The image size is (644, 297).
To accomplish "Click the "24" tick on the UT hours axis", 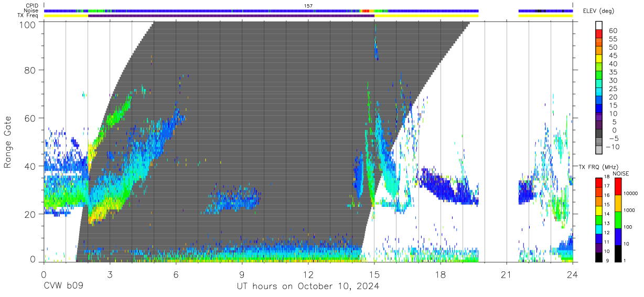I will coord(573,274).
